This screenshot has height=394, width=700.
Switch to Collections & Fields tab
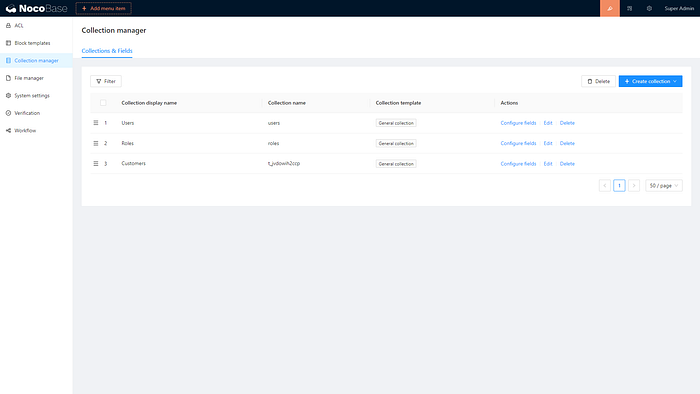(107, 51)
